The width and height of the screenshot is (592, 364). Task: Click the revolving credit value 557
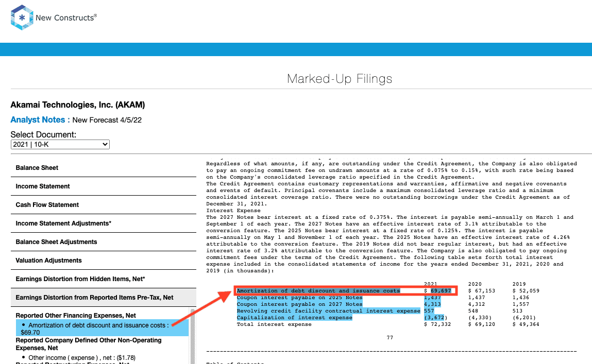(429, 311)
